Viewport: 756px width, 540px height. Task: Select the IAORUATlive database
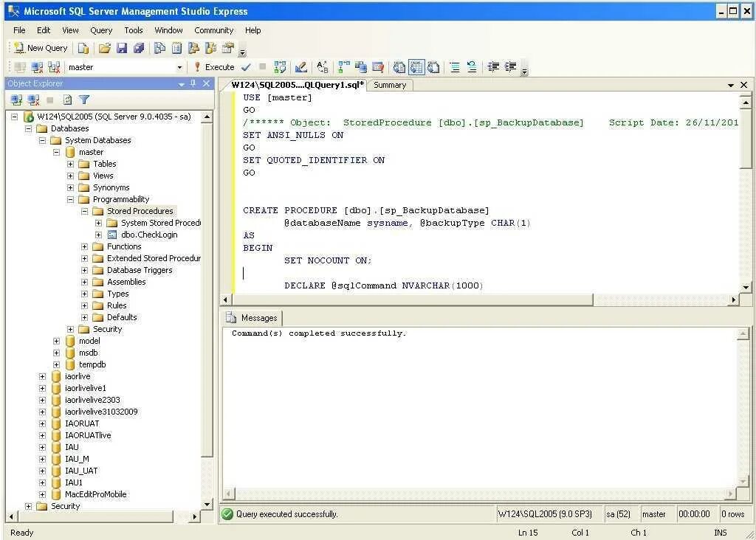pos(88,435)
